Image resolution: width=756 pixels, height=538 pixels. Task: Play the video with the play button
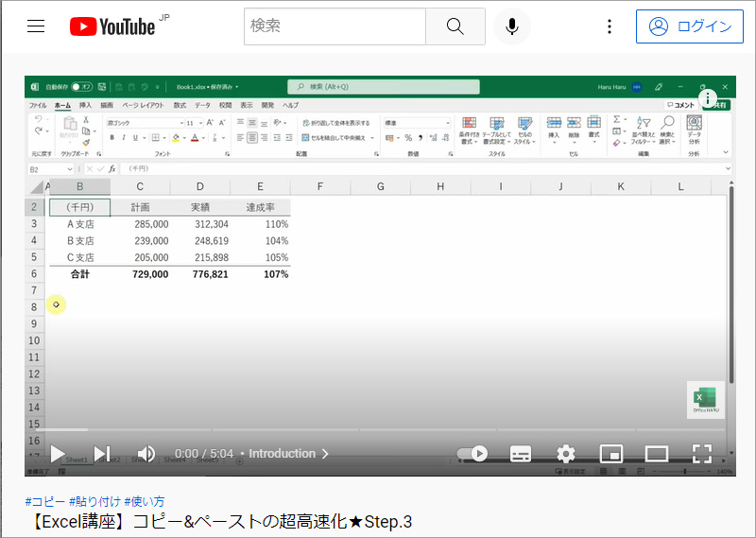[58, 454]
